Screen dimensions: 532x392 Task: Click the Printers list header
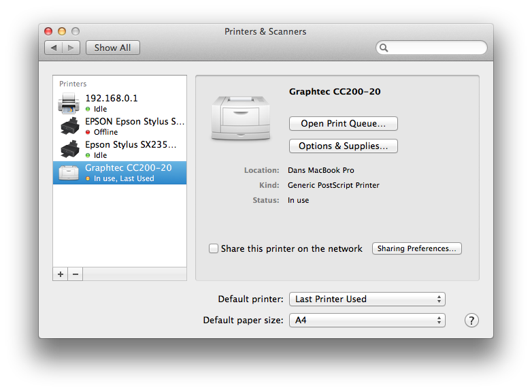point(73,84)
